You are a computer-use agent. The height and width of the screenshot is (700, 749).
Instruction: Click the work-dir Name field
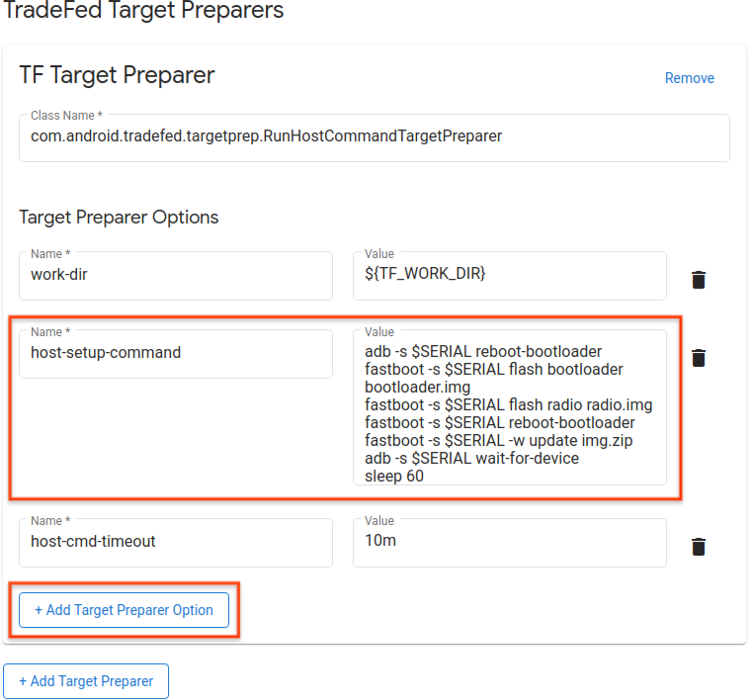[x=175, y=276]
